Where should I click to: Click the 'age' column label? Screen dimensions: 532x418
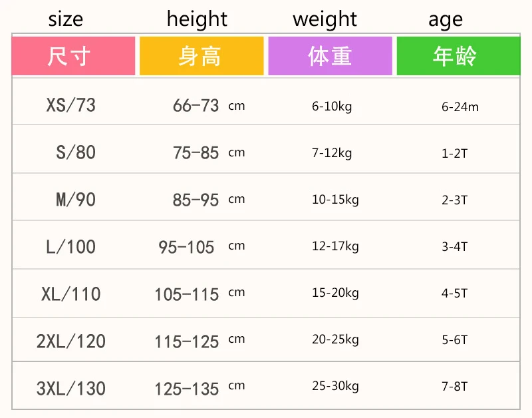point(446,21)
